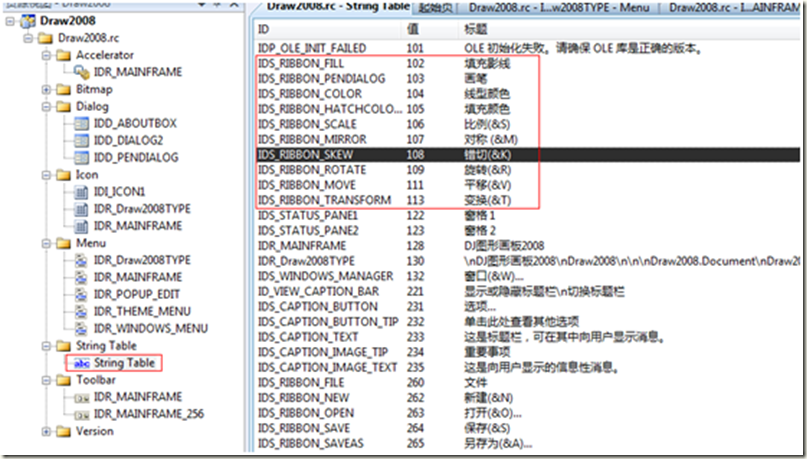Collapse the Toolbar folder

(x=46, y=380)
